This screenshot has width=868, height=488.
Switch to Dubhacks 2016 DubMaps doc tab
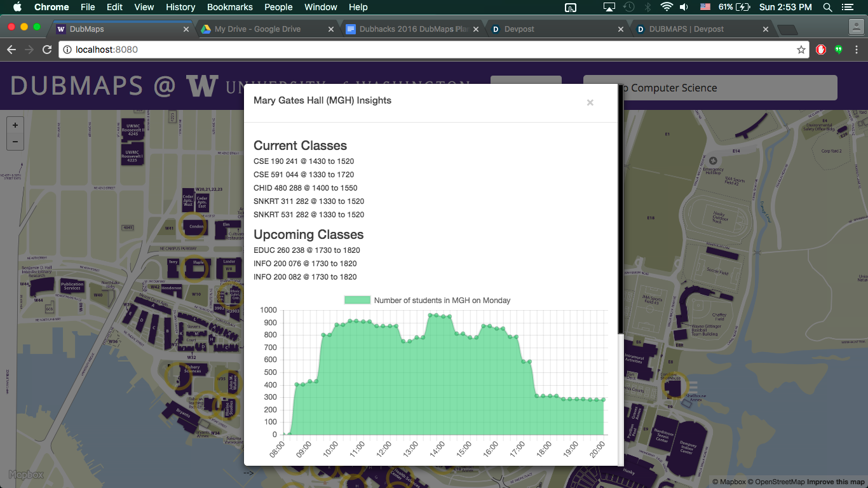point(413,29)
